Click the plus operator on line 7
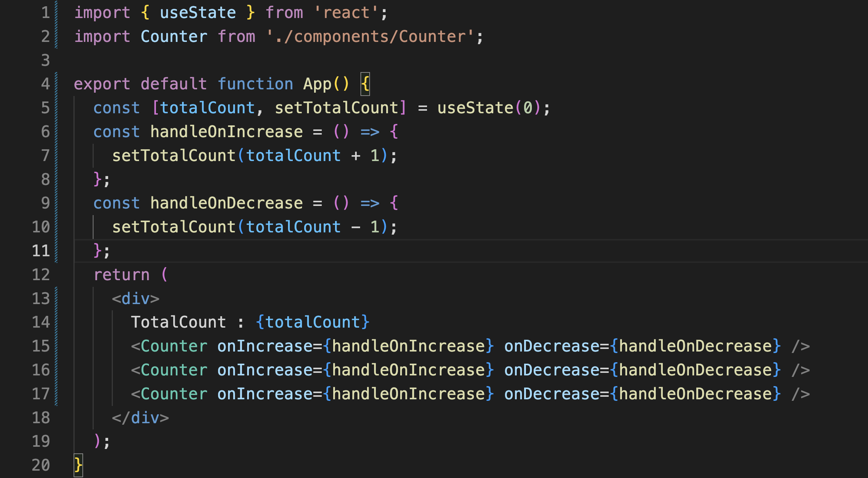Screen dimensions: 868x478 coord(355,156)
